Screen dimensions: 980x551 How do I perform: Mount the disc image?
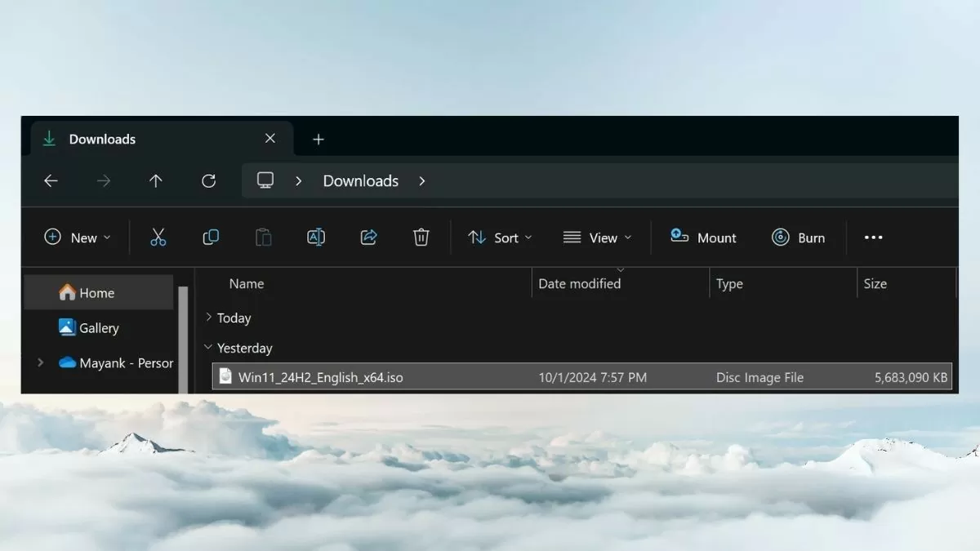coord(703,237)
